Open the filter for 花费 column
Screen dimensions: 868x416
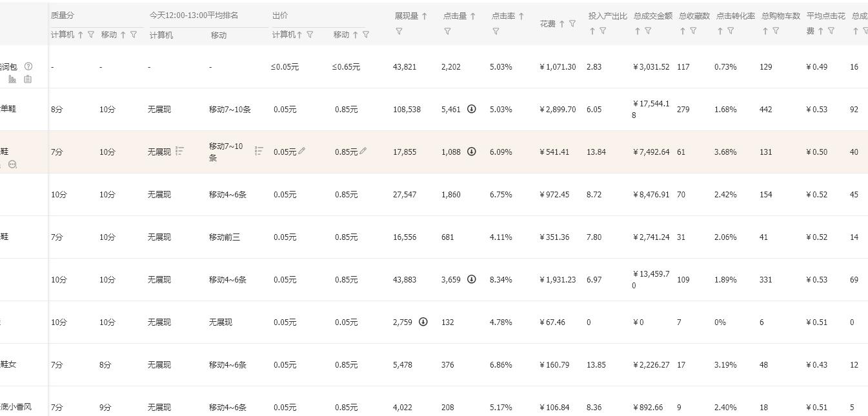[572, 24]
